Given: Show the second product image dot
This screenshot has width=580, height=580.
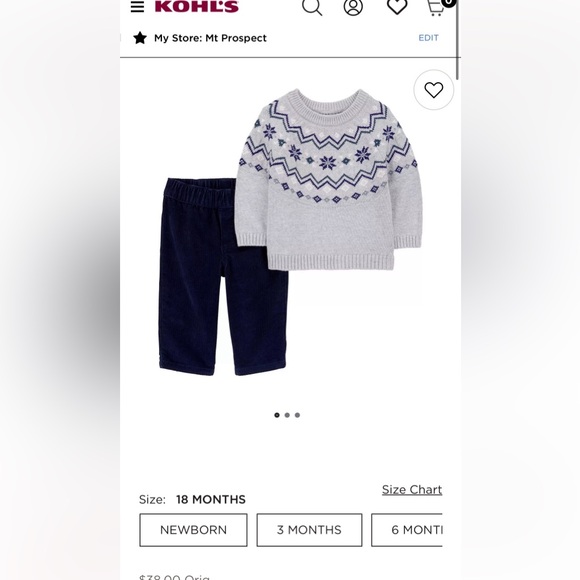Looking at the screenshot, I should pyautogui.click(x=287, y=415).
